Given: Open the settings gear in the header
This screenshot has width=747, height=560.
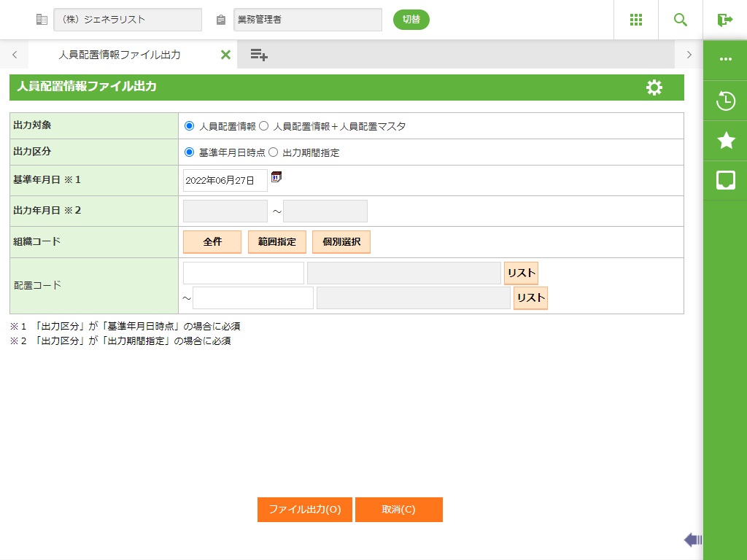Looking at the screenshot, I should [x=654, y=87].
